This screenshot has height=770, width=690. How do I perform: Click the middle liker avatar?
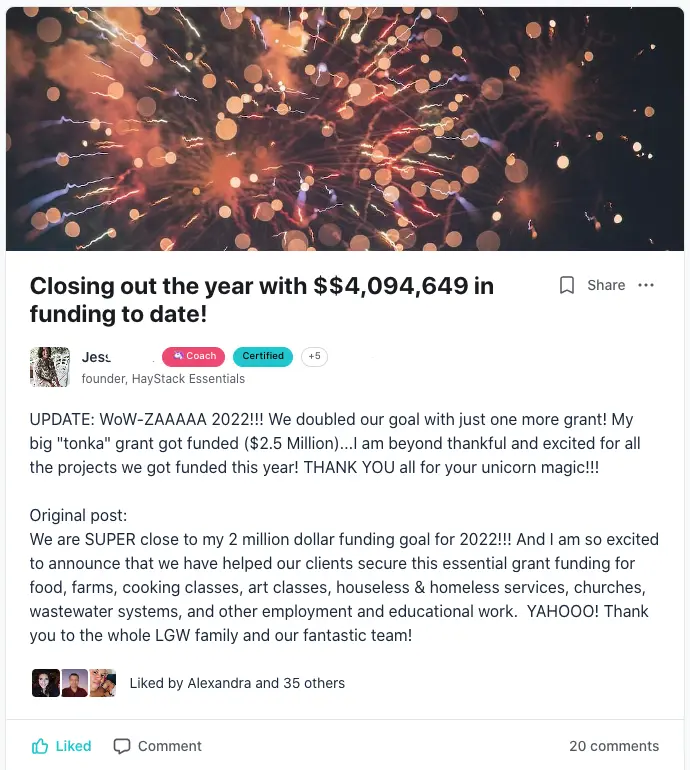pyautogui.click(x=74, y=683)
